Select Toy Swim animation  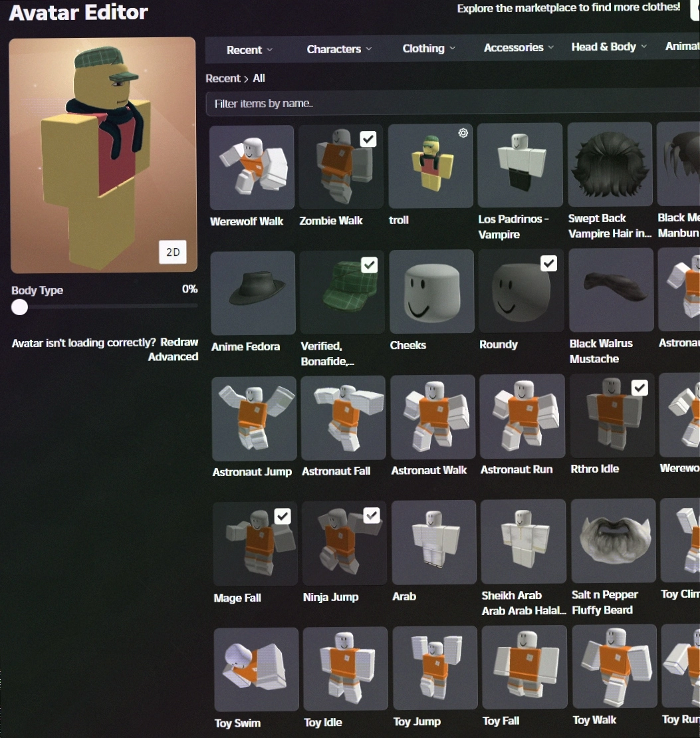(x=256, y=669)
